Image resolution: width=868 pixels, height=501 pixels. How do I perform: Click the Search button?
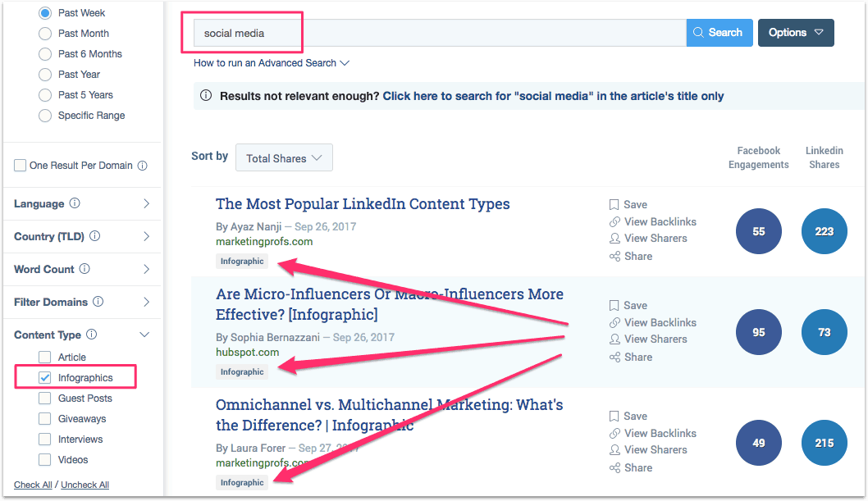(719, 32)
